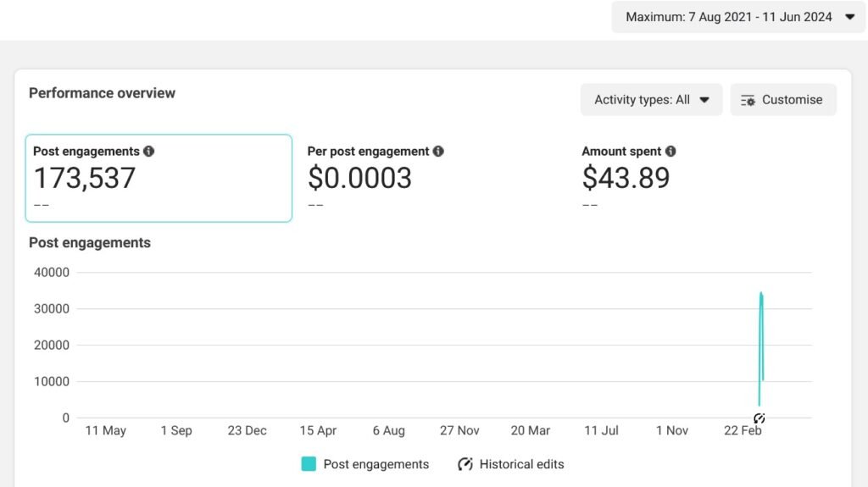This screenshot has width=868, height=487.
Task: Click the sliders icon on the Customise button
Action: (748, 100)
